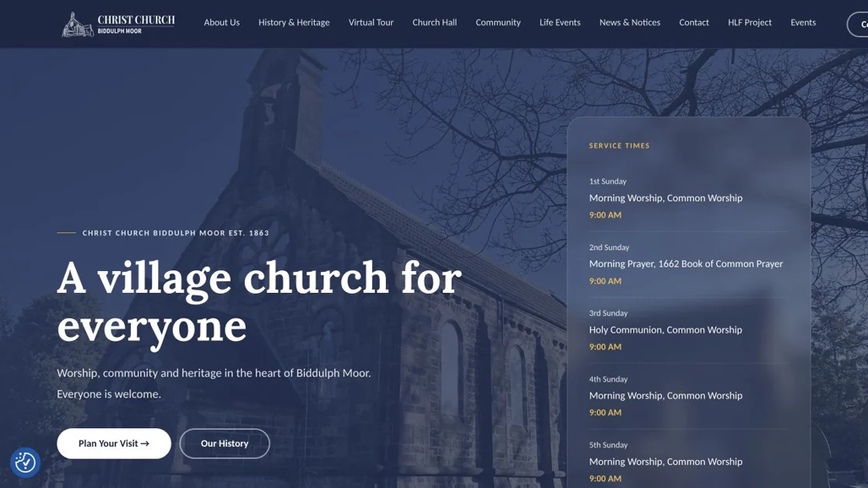
Task: Click the Christ Church Biddulph Moor logo
Action: tap(118, 24)
